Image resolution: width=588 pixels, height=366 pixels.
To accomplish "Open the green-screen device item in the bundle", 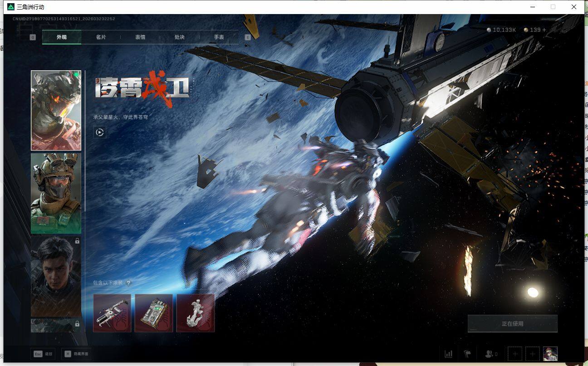I will [x=154, y=313].
